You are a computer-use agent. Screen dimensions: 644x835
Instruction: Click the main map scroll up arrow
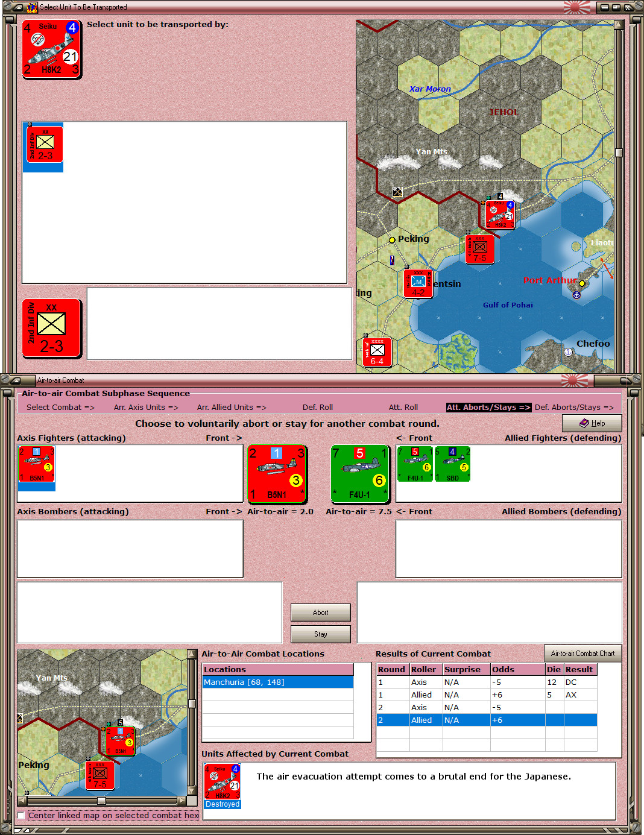click(x=619, y=25)
